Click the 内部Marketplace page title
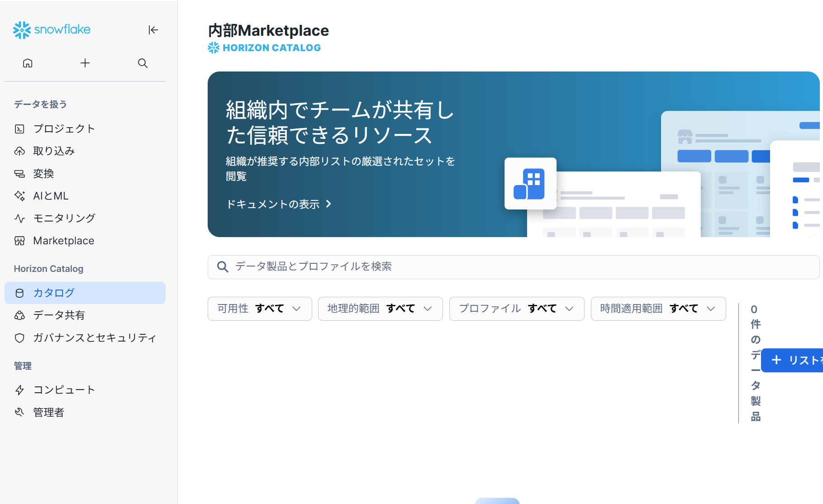This screenshot has height=504, width=823. coord(268,30)
